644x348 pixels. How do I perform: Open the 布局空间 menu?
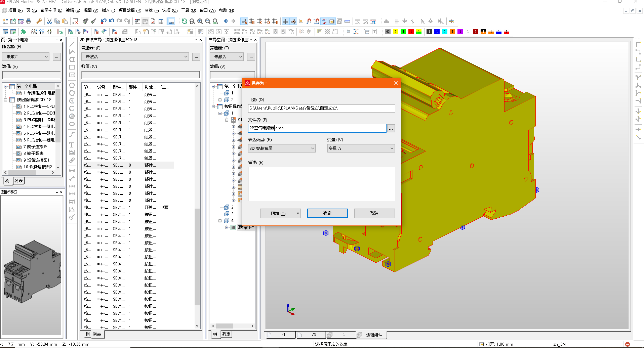tap(51, 10)
